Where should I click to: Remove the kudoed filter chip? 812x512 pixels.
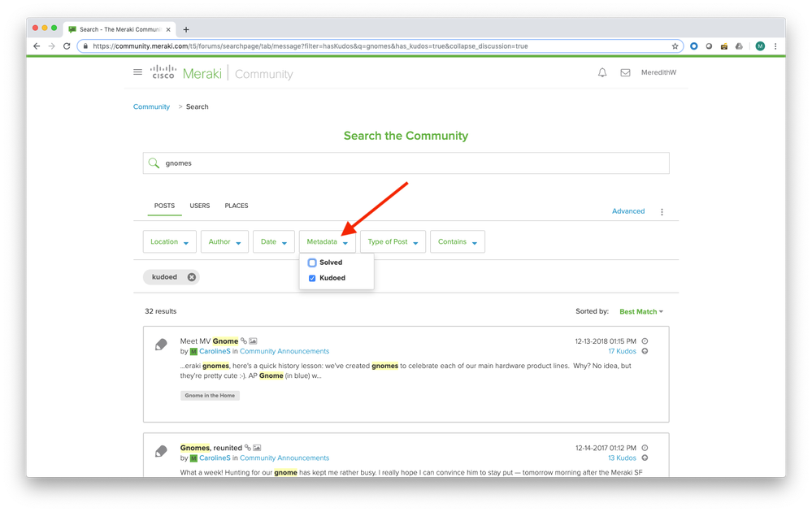point(192,277)
